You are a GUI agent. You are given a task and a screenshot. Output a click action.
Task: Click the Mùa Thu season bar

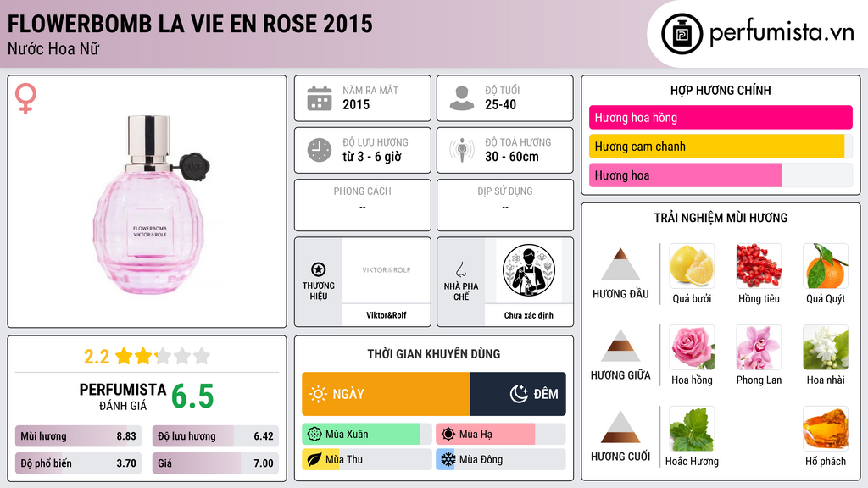coord(366,459)
